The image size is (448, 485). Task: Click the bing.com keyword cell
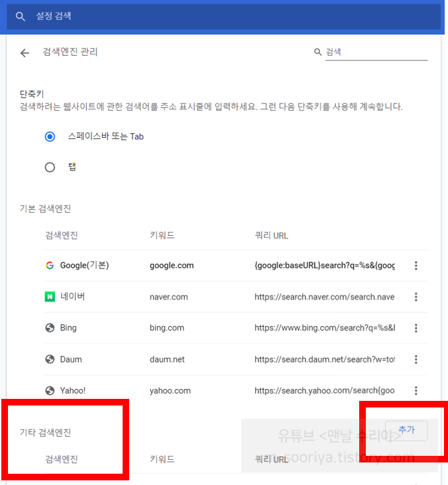(167, 328)
